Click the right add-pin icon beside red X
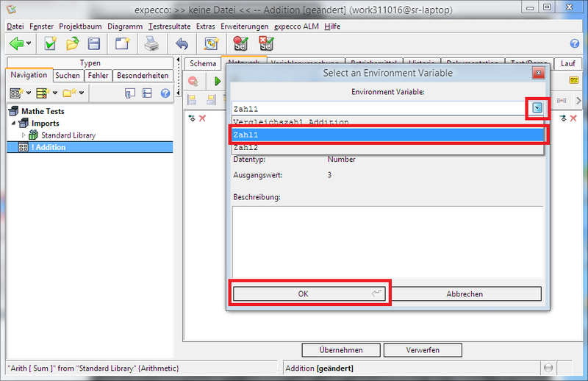 563,118
